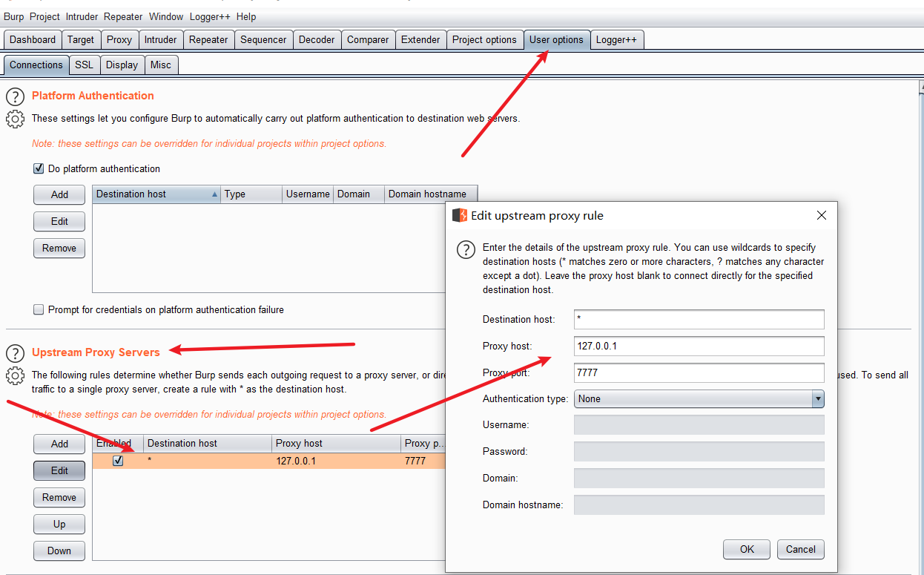Open Authentication type dropdown

[x=699, y=398]
